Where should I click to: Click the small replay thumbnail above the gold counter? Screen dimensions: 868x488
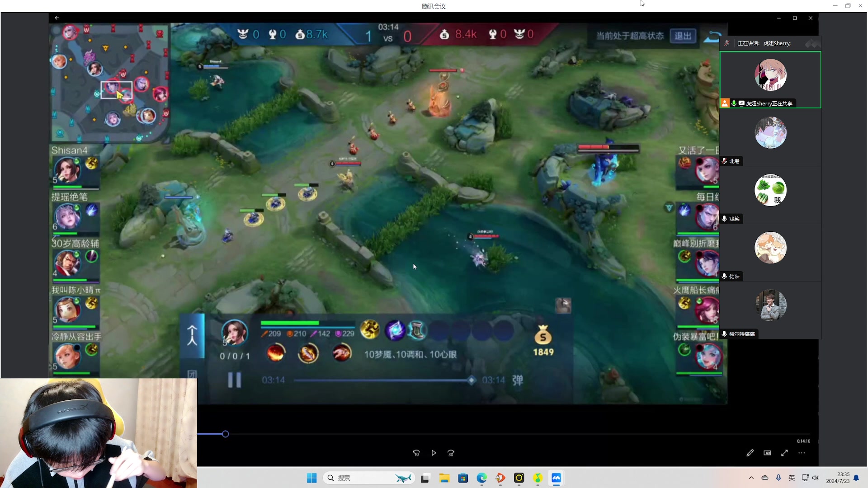point(563,306)
